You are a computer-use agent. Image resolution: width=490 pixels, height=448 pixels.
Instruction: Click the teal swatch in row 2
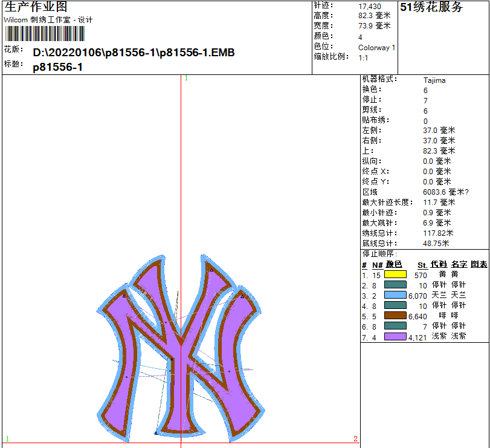tap(395, 285)
